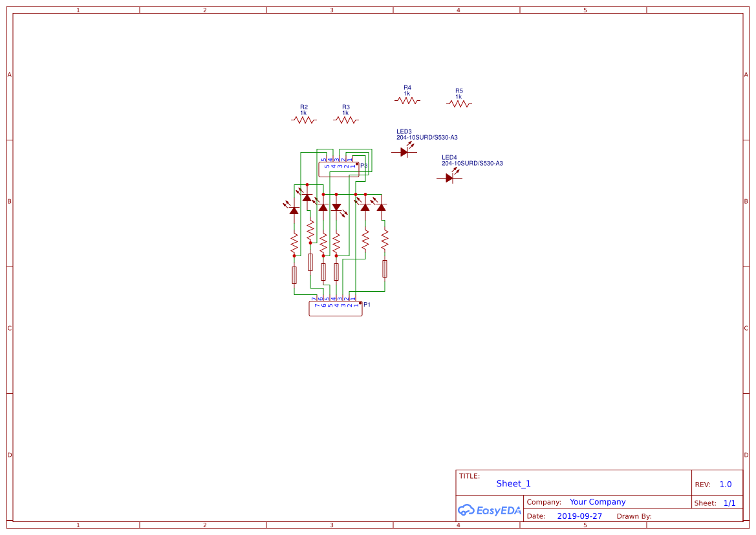Screen dimensions: 756x535
Task: Select the rightmost vertical fuse component
Action: point(384,269)
